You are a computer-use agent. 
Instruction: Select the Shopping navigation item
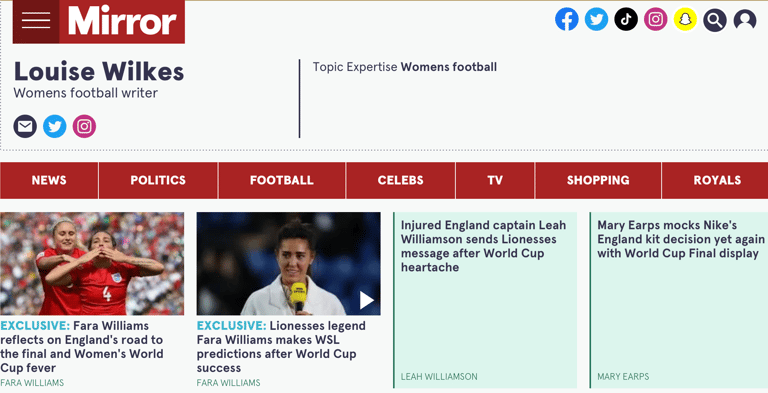[598, 180]
